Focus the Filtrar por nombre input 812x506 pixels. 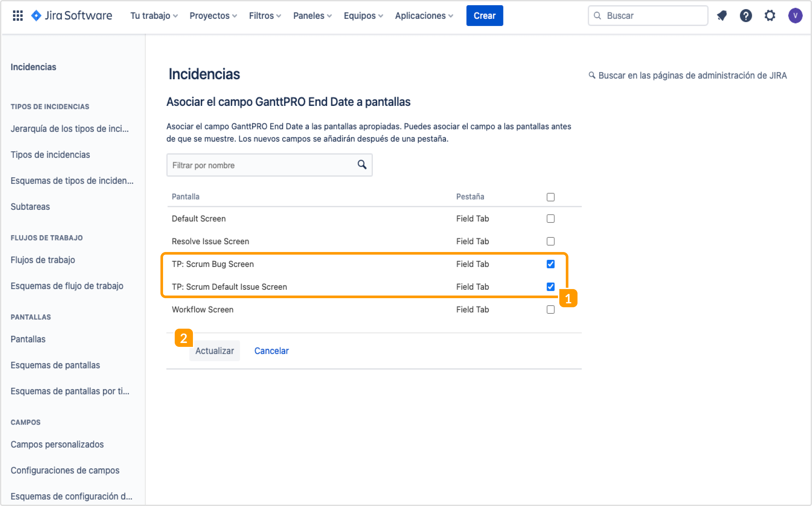point(270,165)
